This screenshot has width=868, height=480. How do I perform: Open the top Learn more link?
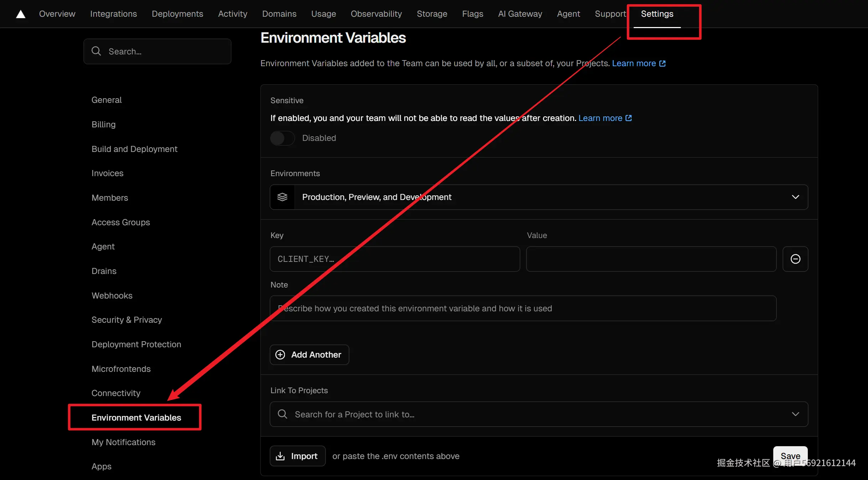coord(634,63)
